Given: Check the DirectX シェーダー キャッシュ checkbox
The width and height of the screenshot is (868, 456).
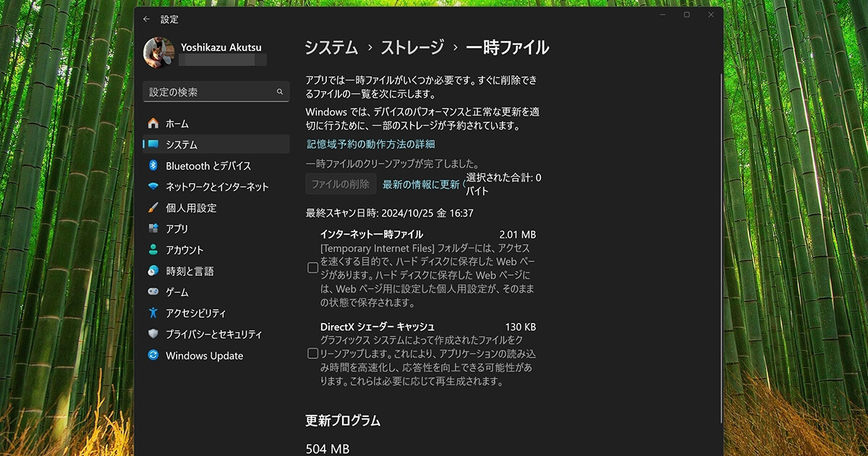Looking at the screenshot, I should point(313,353).
